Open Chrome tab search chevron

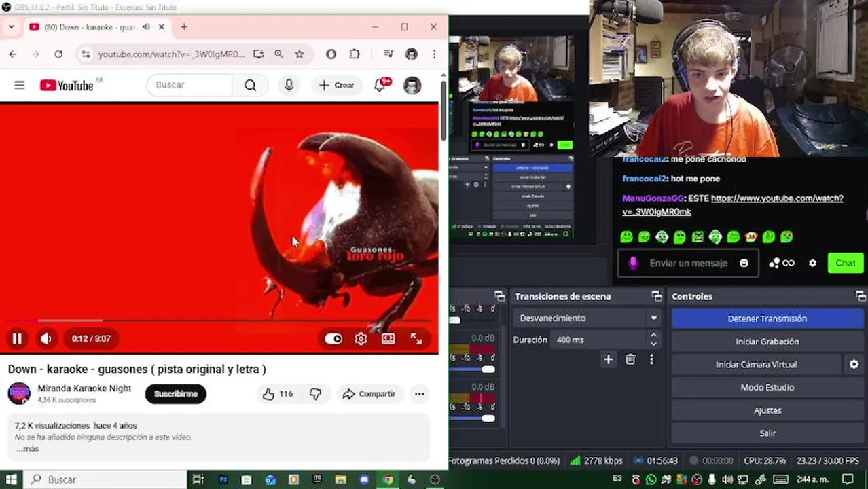click(12, 27)
